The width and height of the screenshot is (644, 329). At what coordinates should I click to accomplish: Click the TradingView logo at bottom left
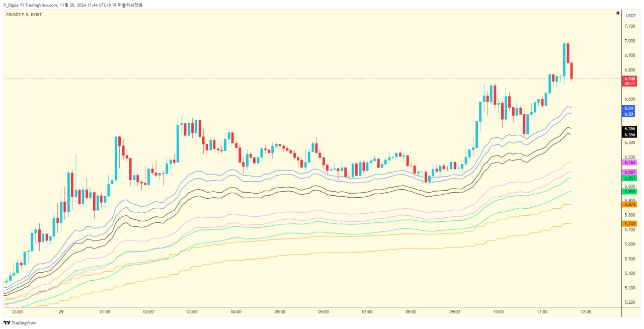click(20, 323)
